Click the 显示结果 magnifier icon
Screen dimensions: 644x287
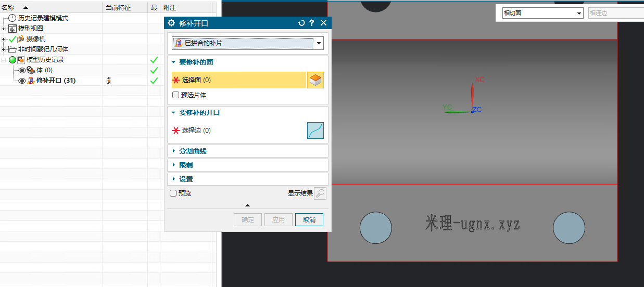point(321,193)
